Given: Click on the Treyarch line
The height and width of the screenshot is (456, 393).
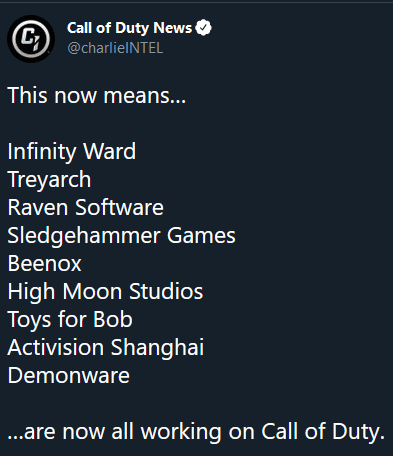Looking at the screenshot, I should point(49,180).
